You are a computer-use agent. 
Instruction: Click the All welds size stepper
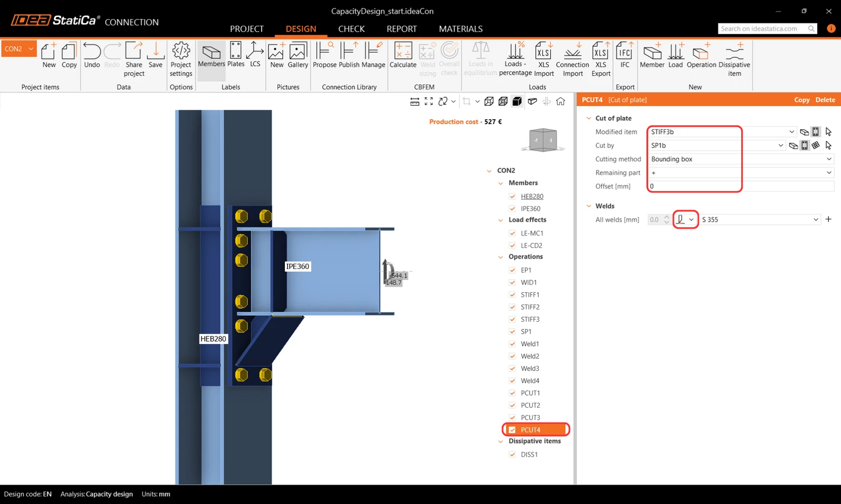(x=666, y=220)
